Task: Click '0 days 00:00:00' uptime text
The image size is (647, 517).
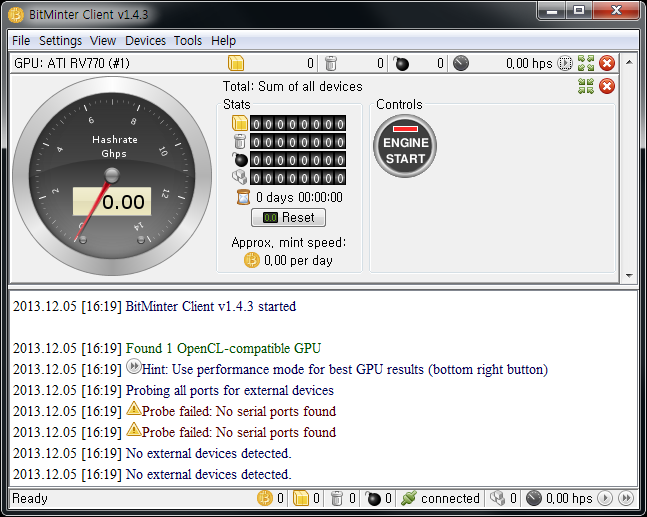Action: [x=299, y=197]
